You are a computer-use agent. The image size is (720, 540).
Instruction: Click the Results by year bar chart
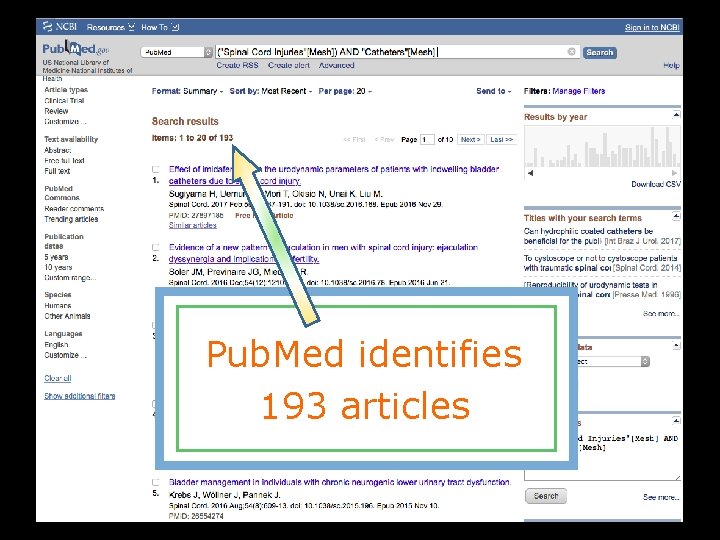tap(602, 147)
